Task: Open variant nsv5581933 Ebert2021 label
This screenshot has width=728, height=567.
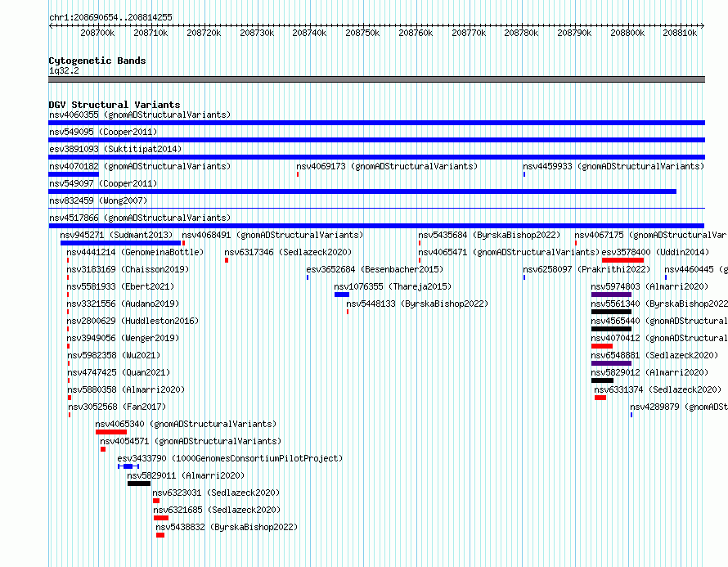Action: (120, 286)
